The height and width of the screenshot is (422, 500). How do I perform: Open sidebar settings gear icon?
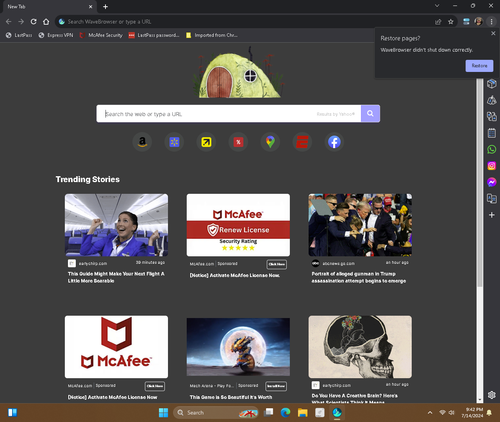pyautogui.click(x=492, y=395)
